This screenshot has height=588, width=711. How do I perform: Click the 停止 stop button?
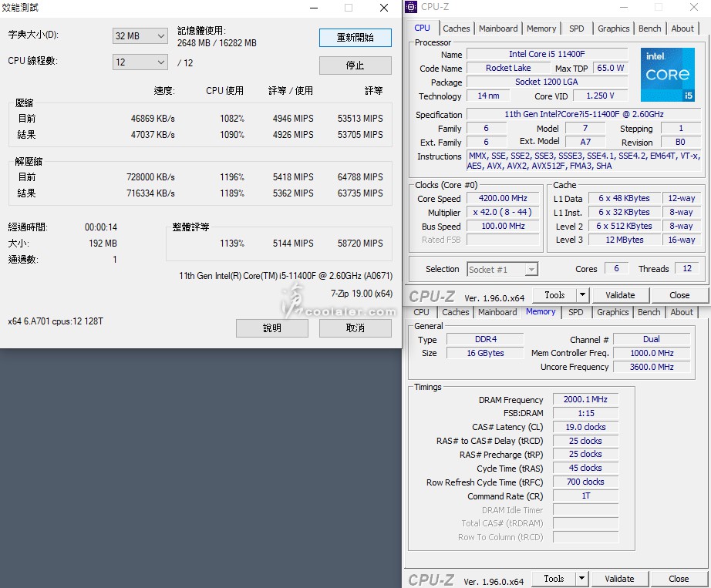[355, 66]
